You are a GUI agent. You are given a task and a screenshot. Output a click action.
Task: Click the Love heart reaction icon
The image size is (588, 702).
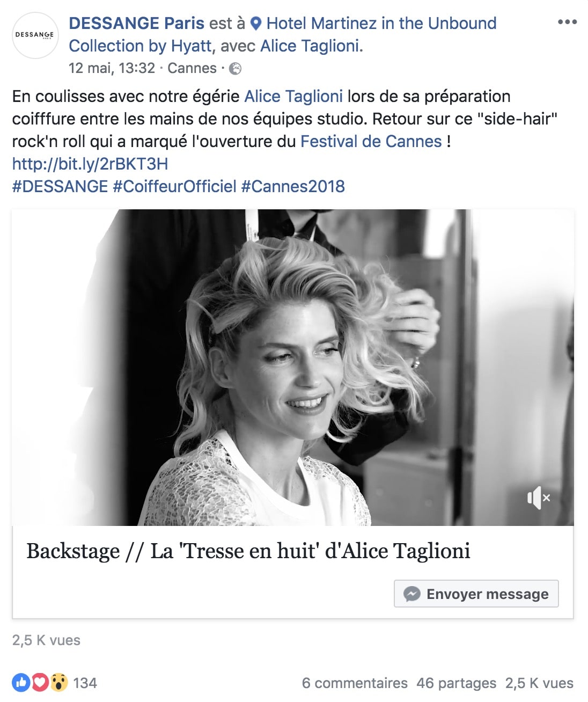[x=40, y=683]
